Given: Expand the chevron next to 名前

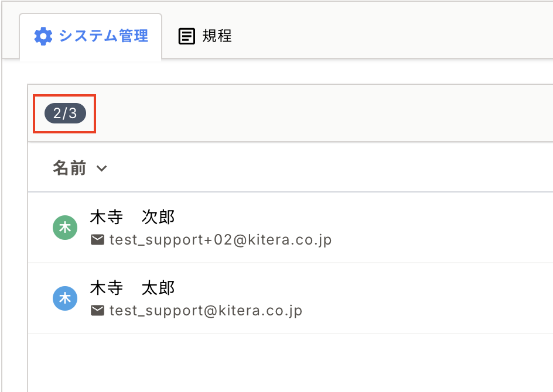Looking at the screenshot, I should (102, 169).
